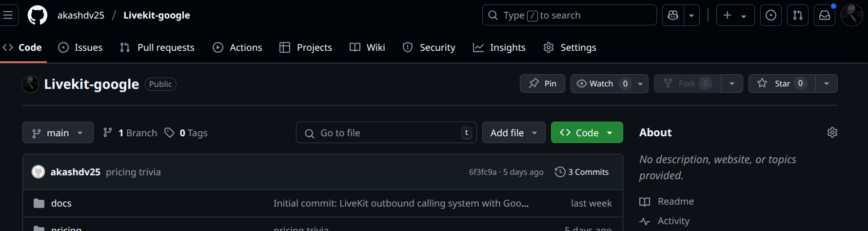Open commit hash 6f3fc9a

pos(483,172)
